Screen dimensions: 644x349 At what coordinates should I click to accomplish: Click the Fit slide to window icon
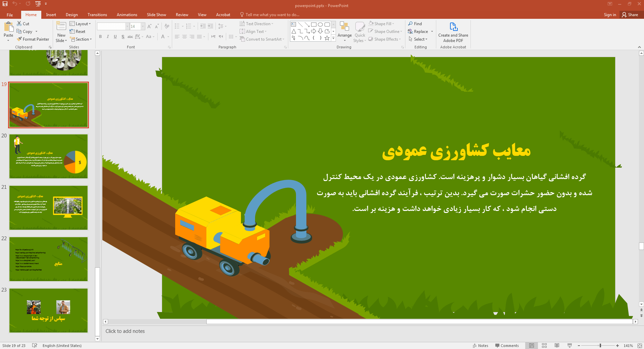click(640, 345)
